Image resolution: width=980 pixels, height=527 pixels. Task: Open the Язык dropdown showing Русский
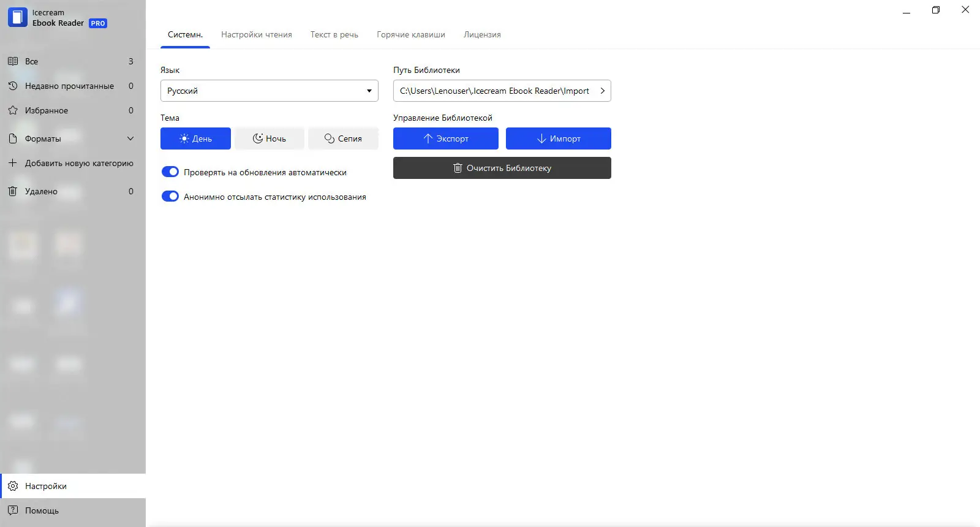point(269,91)
